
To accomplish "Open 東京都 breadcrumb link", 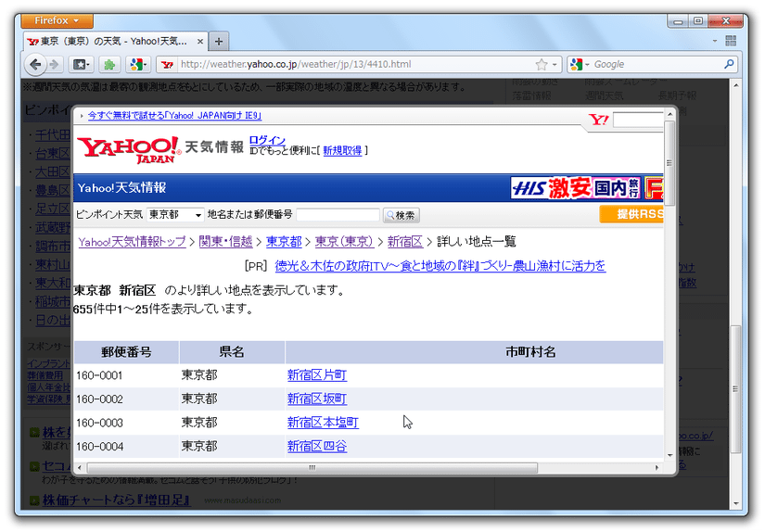I will point(284,242).
